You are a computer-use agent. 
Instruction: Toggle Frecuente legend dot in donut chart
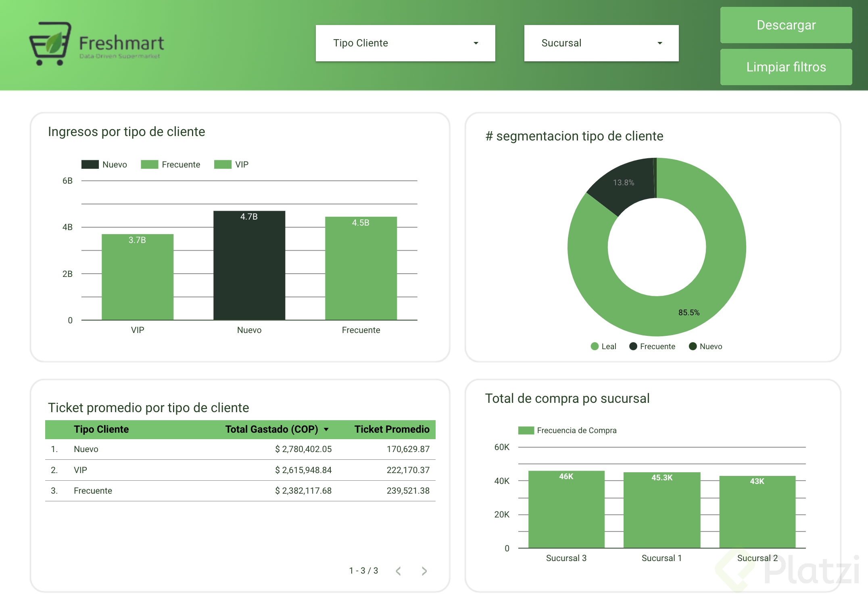click(633, 346)
